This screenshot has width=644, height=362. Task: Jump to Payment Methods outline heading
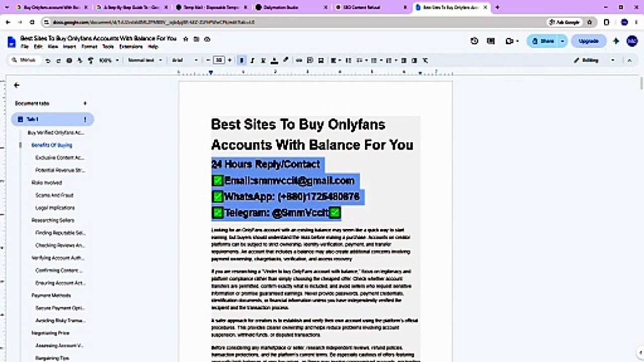click(x=51, y=295)
